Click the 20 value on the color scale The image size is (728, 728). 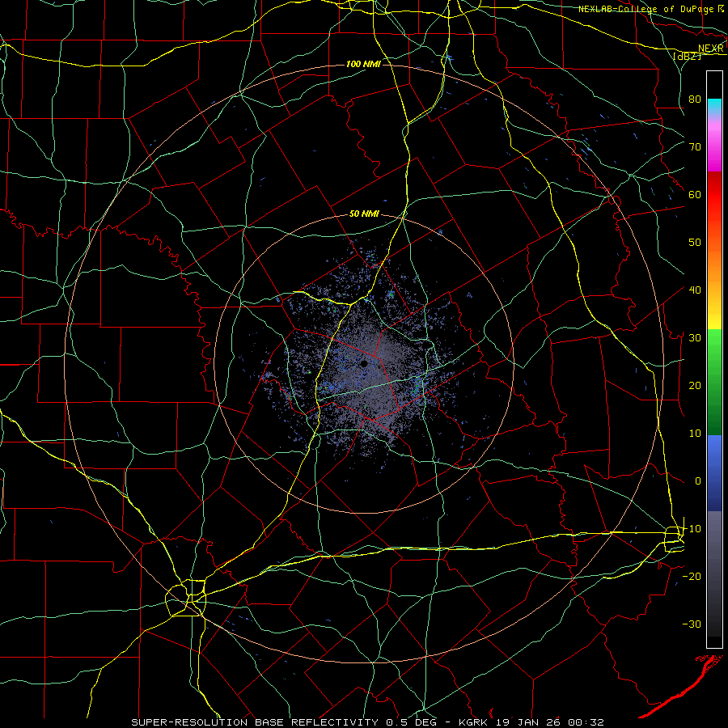(695, 385)
